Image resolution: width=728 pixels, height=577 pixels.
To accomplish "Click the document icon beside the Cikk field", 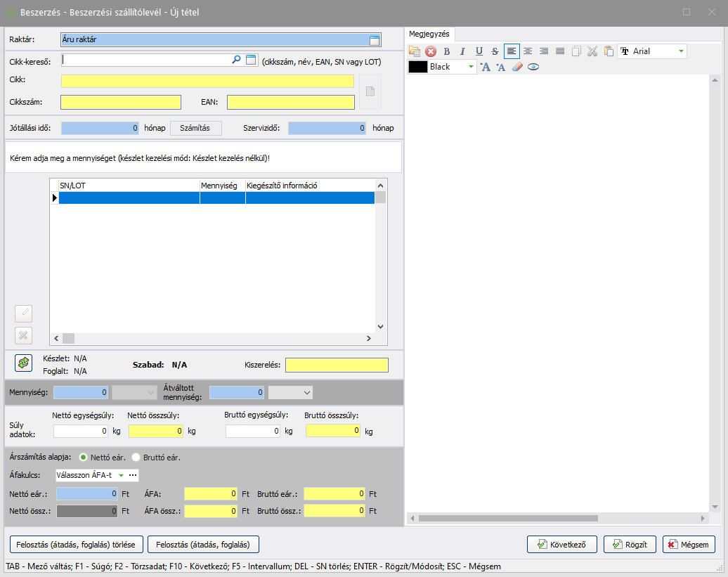I will click(370, 91).
